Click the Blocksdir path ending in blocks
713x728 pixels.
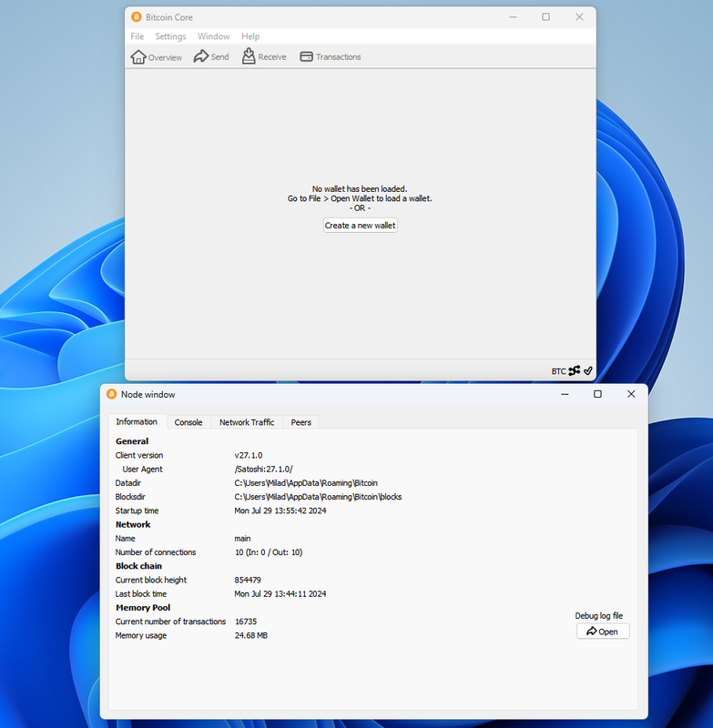(318, 497)
